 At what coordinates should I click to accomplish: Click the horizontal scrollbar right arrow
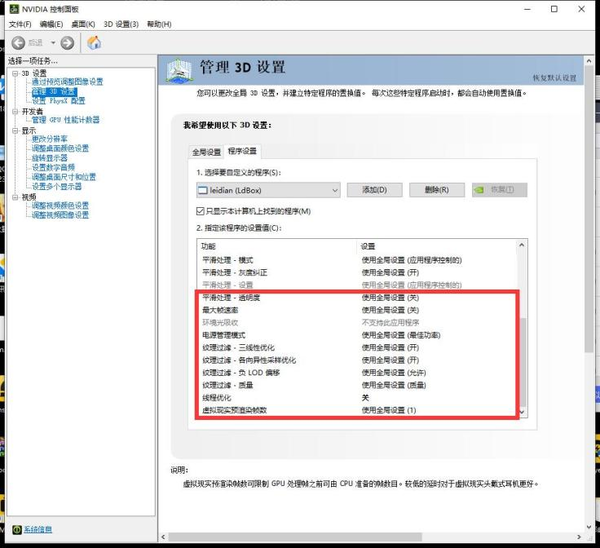point(579,537)
